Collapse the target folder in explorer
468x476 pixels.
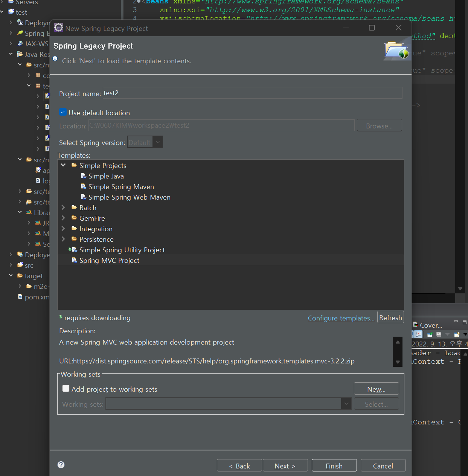(11, 276)
